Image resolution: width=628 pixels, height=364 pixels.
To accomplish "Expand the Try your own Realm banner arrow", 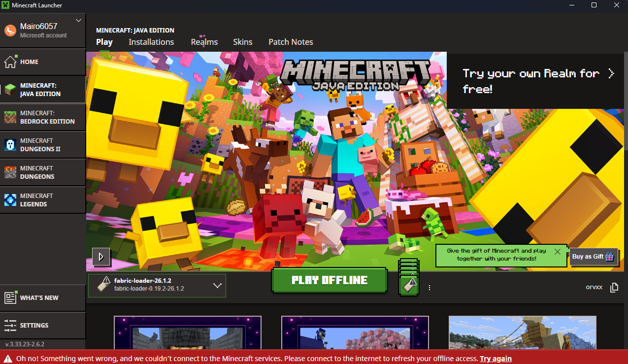I will (x=611, y=74).
